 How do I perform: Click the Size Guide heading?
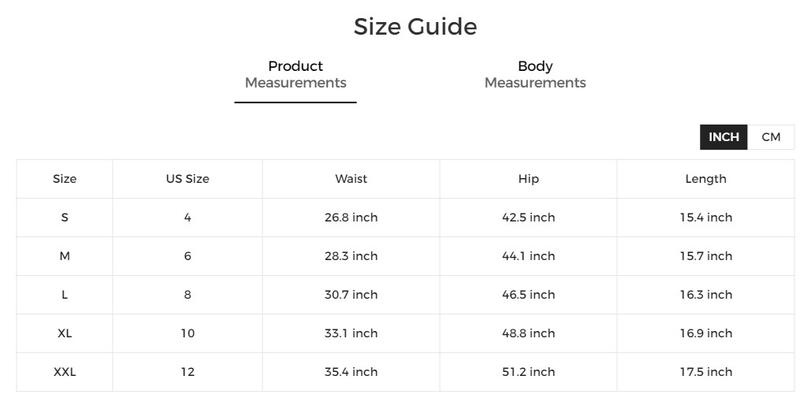click(415, 27)
